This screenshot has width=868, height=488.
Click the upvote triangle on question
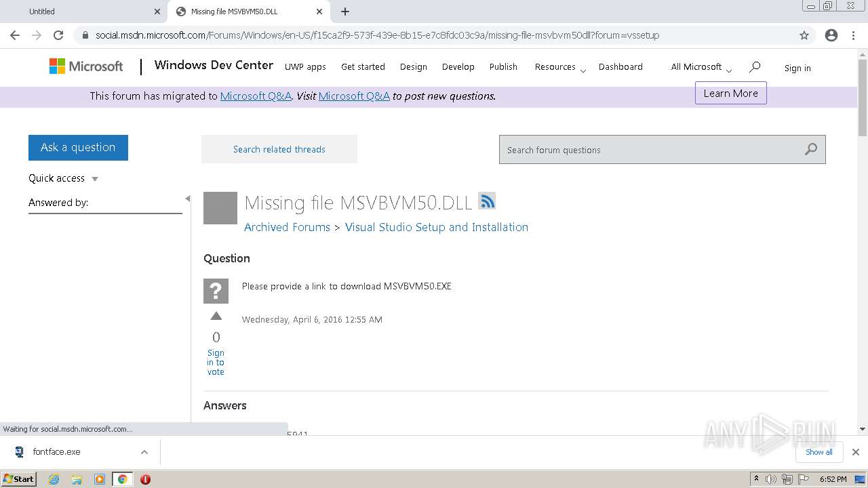point(216,316)
